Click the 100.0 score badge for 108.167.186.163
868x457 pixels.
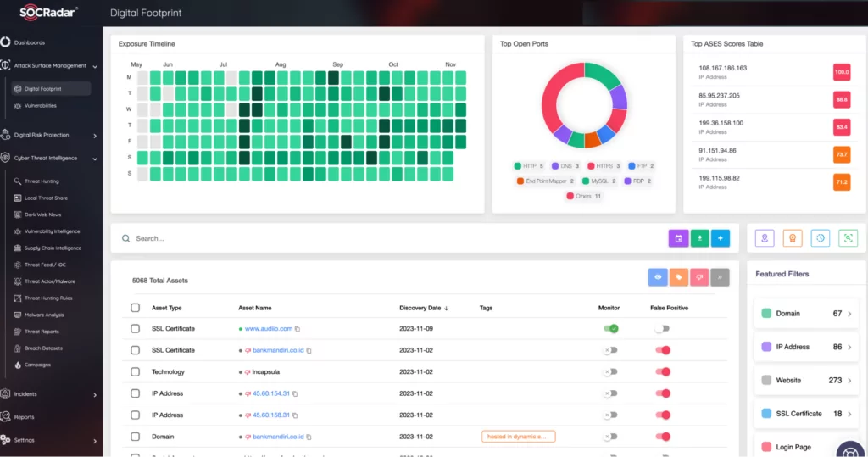tap(842, 72)
